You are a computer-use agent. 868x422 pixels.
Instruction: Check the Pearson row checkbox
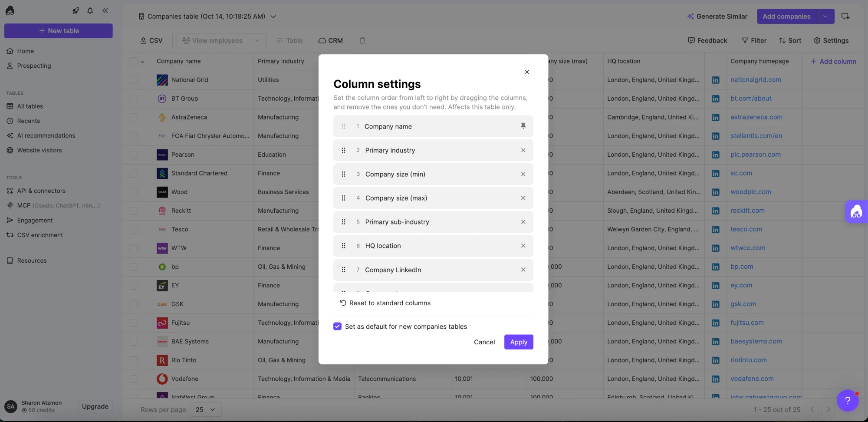click(x=134, y=155)
